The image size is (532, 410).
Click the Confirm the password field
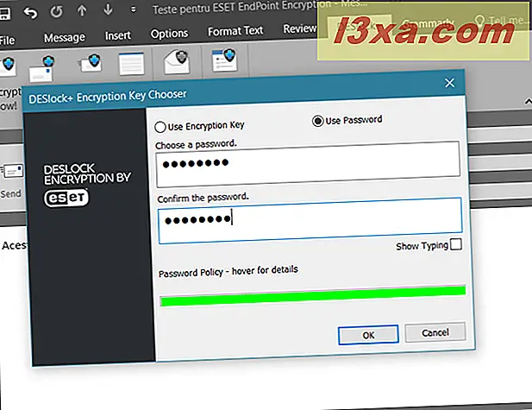pyautogui.click(x=310, y=220)
